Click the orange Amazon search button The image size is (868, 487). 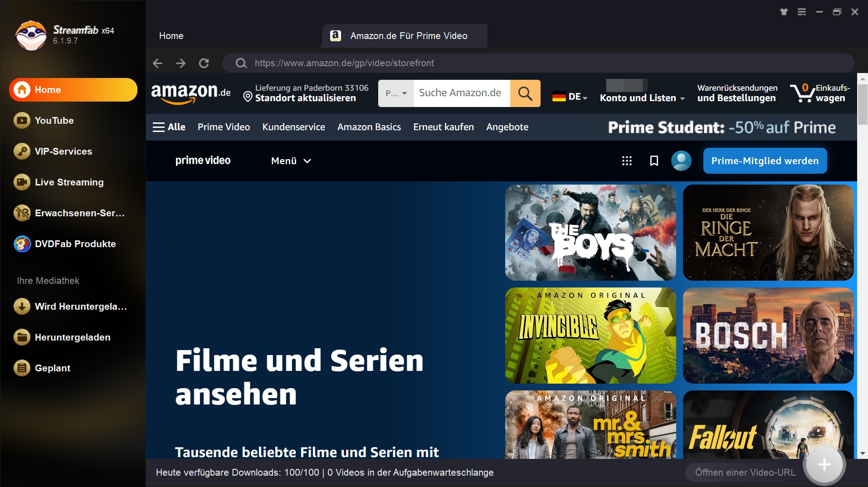coord(525,93)
